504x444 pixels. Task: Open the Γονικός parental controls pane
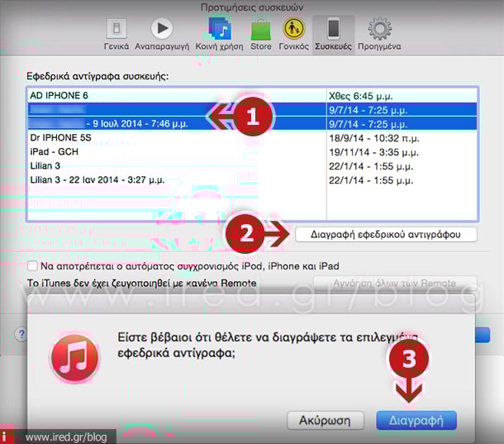(x=293, y=35)
